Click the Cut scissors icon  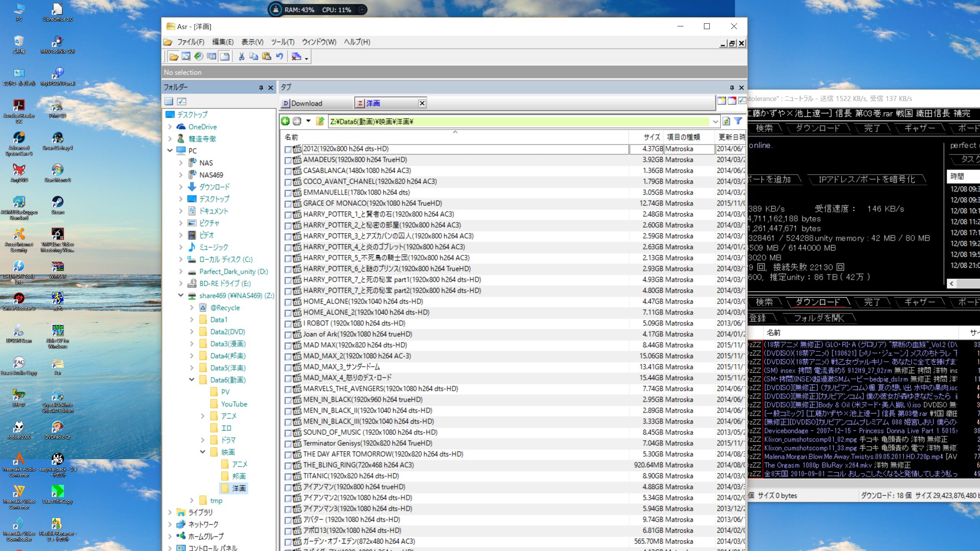tap(241, 57)
